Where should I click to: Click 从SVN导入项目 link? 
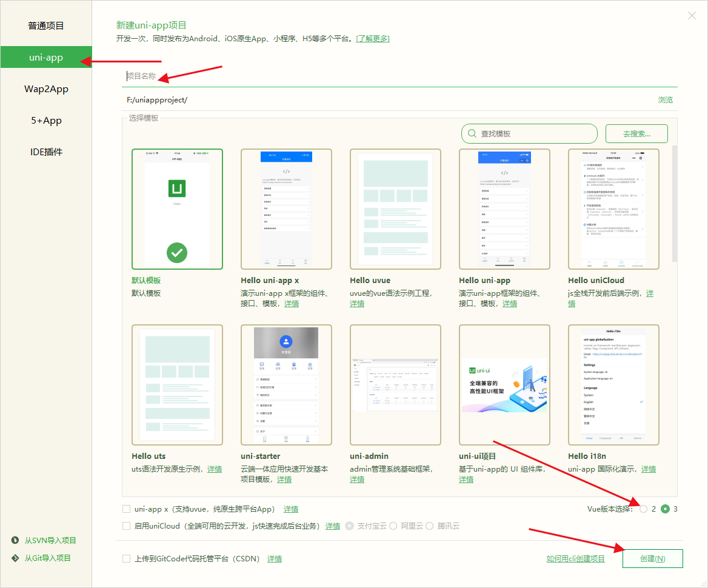[x=50, y=540]
